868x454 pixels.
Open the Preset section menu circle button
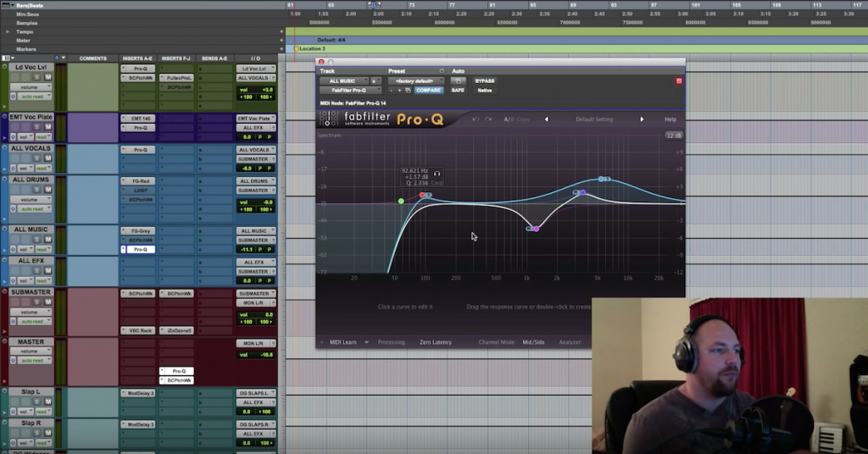[x=441, y=71]
